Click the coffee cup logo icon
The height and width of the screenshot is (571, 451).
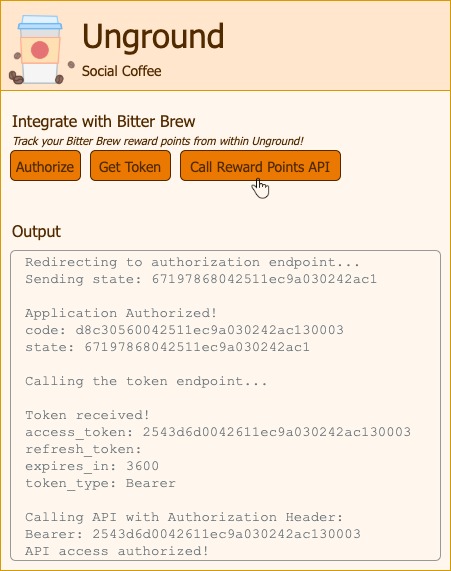click(x=41, y=50)
